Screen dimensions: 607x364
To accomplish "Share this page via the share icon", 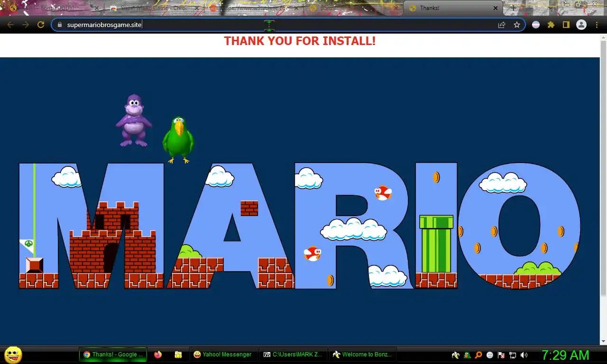I will 502,25.
